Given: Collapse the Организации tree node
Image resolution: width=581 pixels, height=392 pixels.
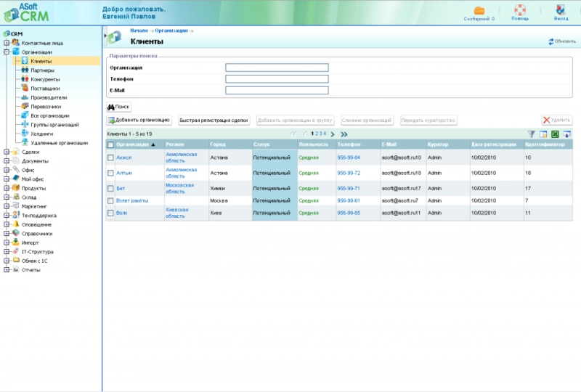Looking at the screenshot, I should click(7, 52).
